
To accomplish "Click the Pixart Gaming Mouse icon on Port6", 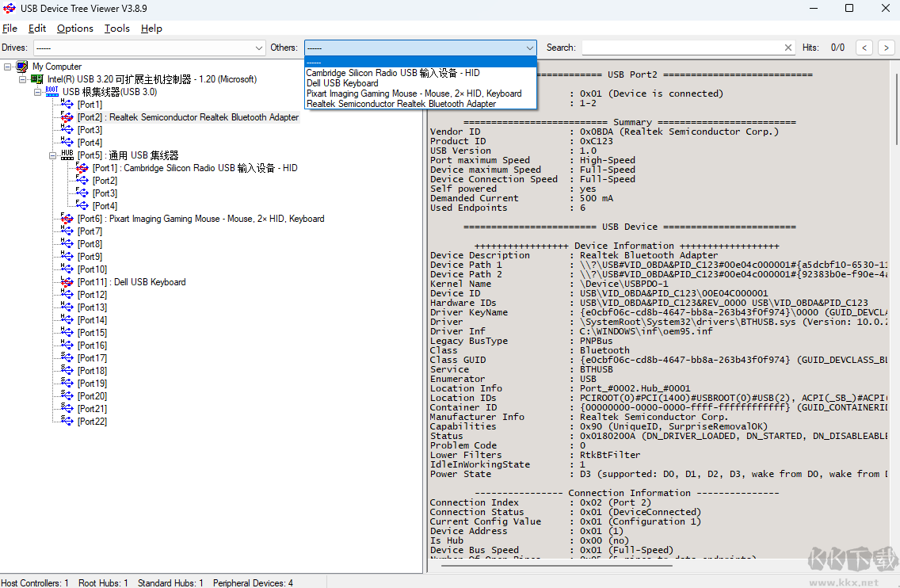I will [x=67, y=218].
